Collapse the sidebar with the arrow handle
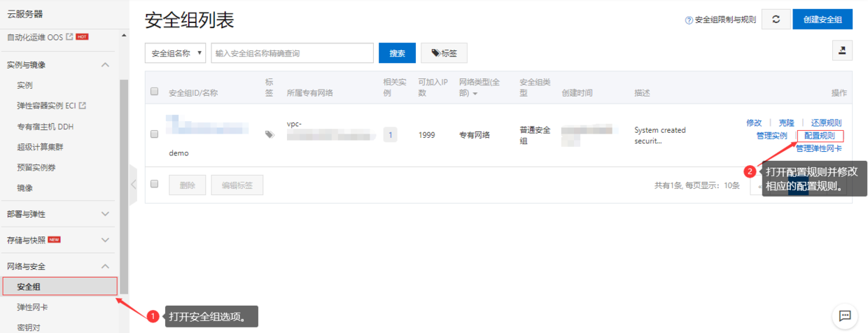This screenshot has width=868, height=333. click(x=133, y=184)
